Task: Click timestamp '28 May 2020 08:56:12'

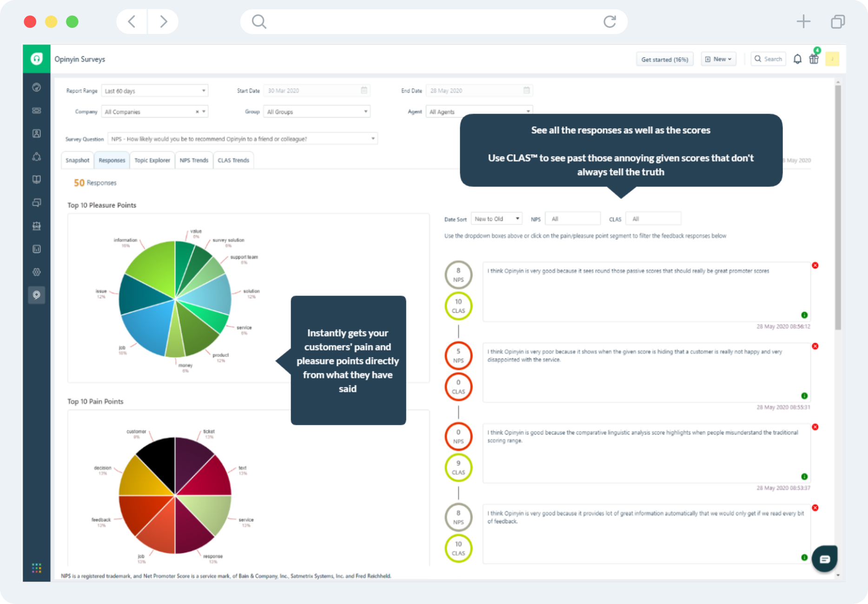Action: point(783,327)
